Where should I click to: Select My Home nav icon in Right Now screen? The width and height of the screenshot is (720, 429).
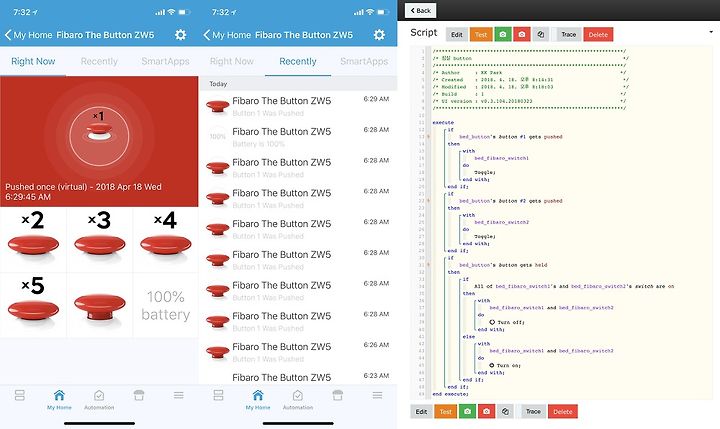click(x=59, y=399)
